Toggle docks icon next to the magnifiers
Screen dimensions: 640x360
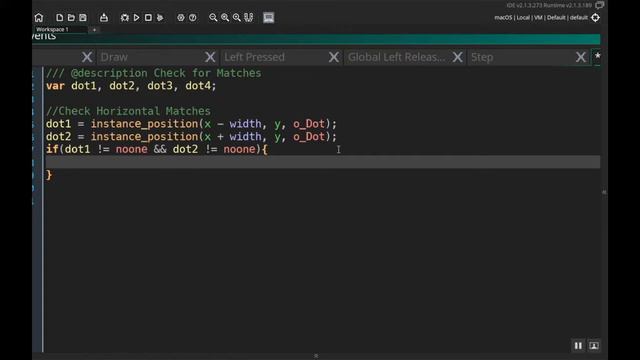249,18
